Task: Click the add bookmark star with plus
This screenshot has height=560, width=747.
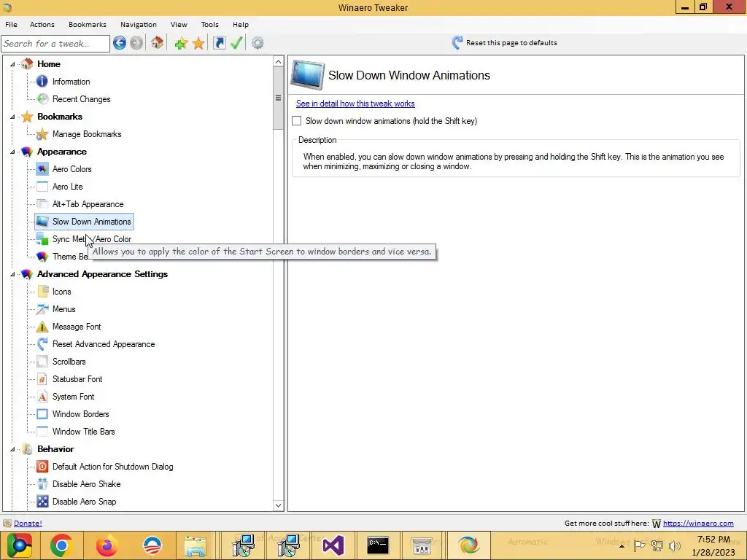Action: click(x=181, y=43)
